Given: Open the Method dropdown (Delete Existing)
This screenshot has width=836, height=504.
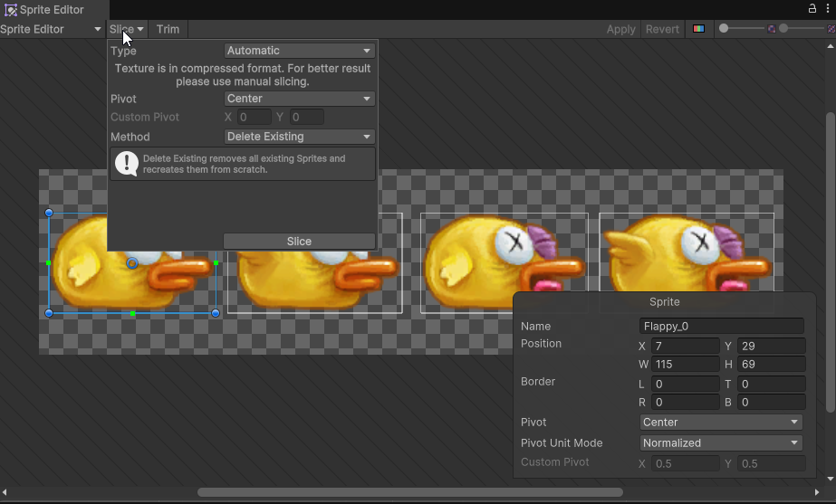Looking at the screenshot, I should pyautogui.click(x=299, y=137).
